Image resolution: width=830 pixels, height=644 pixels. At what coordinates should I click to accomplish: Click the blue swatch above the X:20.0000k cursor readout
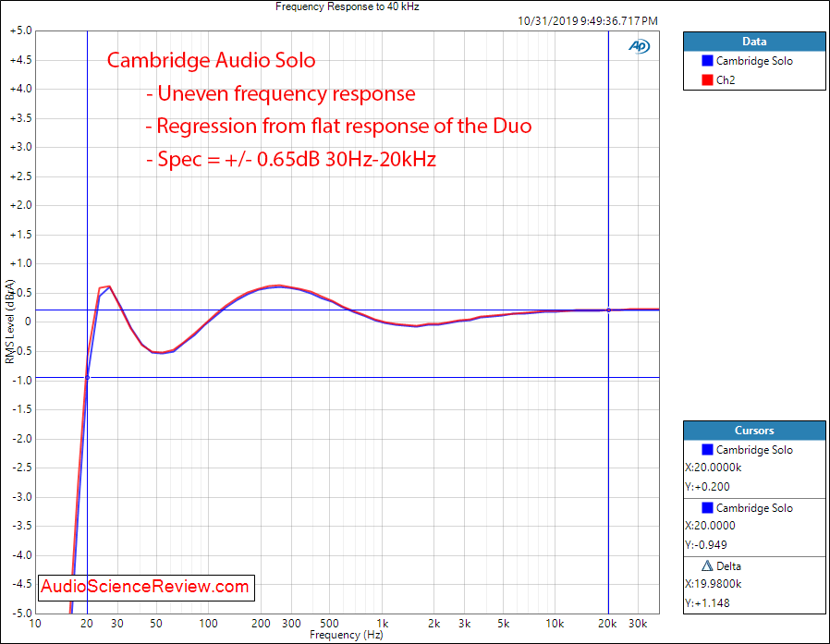(707, 449)
